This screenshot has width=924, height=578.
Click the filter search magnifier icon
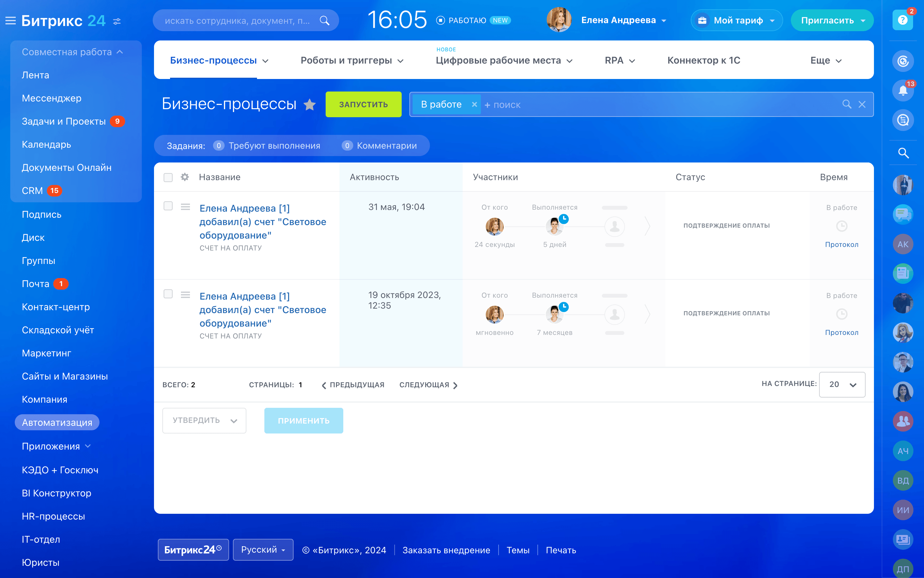[846, 104]
